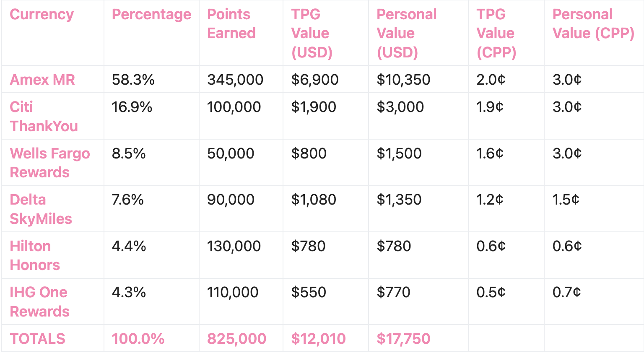Click the Currency column header
The height and width of the screenshot is (353, 644).
(42, 14)
